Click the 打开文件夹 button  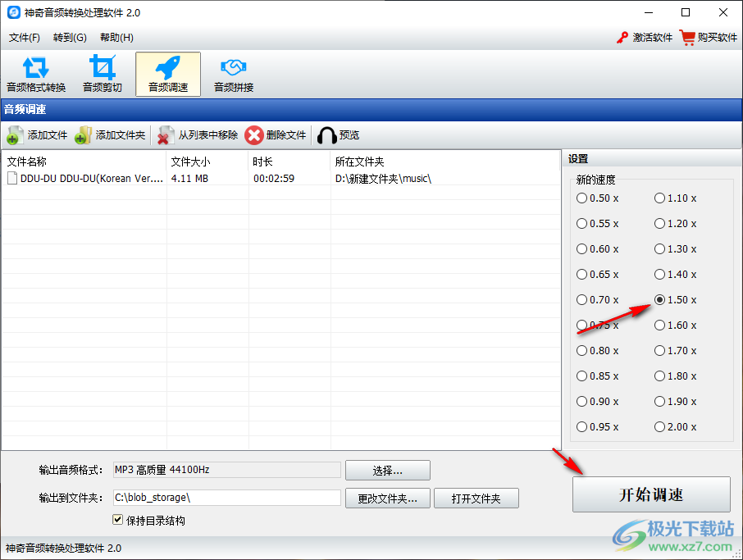click(476, 499)
